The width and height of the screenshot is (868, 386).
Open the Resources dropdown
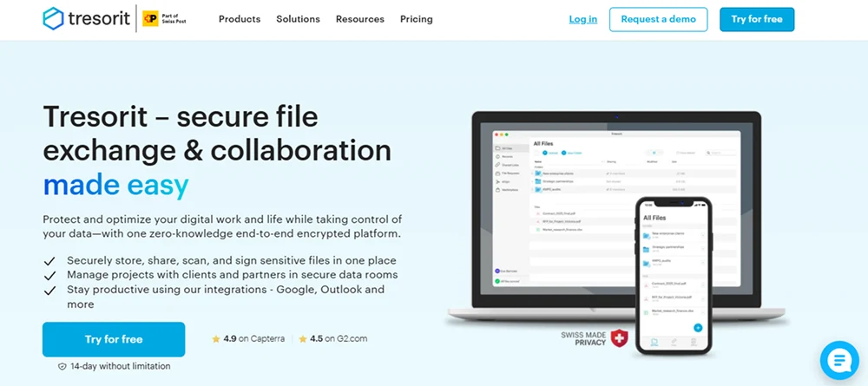coord(359,19)
